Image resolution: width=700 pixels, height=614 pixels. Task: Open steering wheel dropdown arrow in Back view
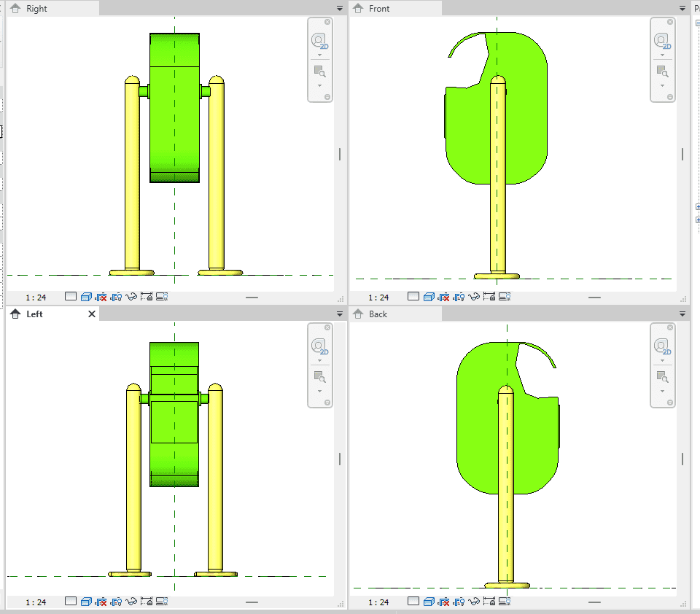pos(662,361)
